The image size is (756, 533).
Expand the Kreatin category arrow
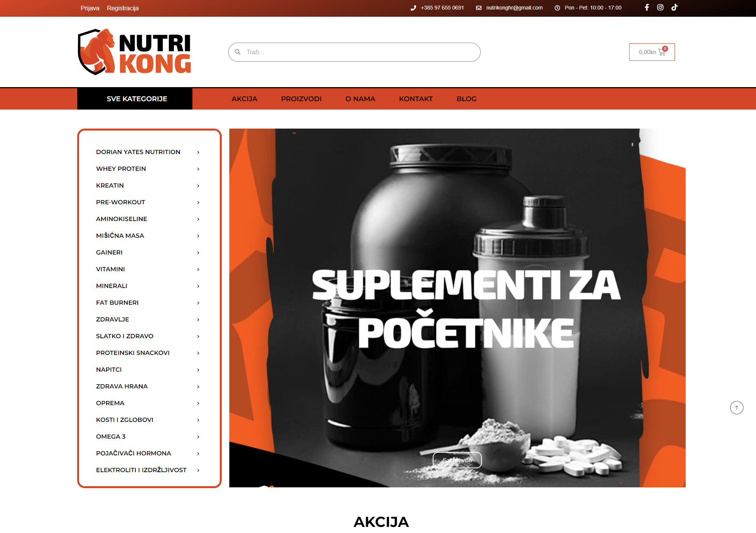click(198, 186)
